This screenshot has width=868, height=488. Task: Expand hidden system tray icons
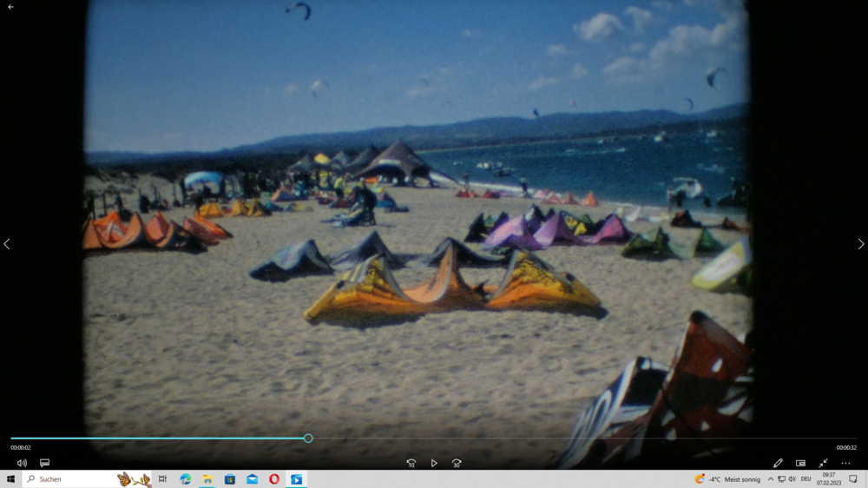(770, 479)
